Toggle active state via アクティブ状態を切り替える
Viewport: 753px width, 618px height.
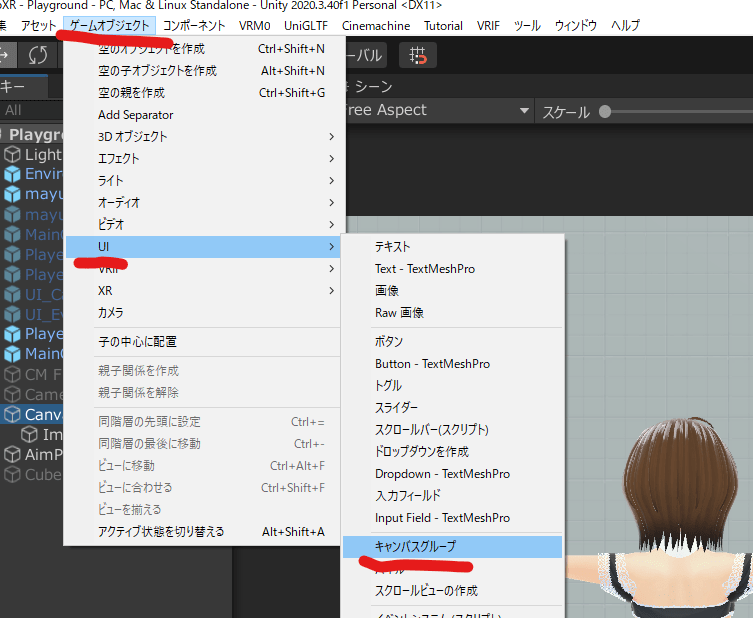click(x=160, y=532)
